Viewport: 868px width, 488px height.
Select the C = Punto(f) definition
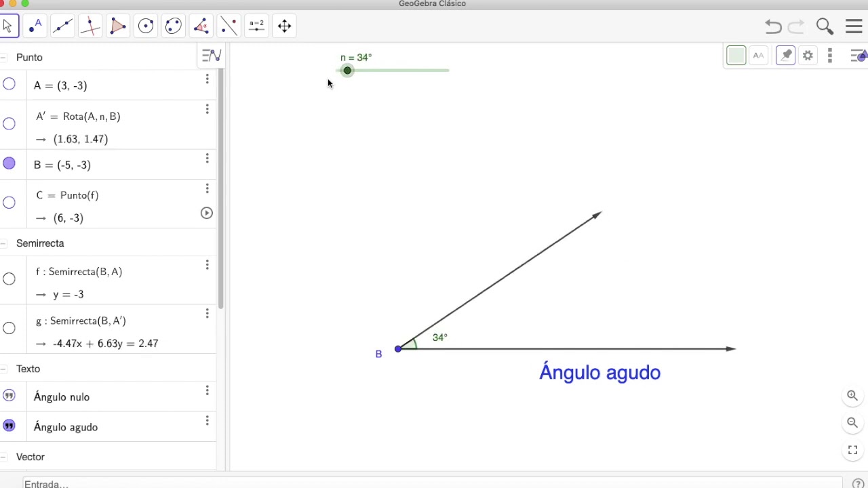(67, 195)
